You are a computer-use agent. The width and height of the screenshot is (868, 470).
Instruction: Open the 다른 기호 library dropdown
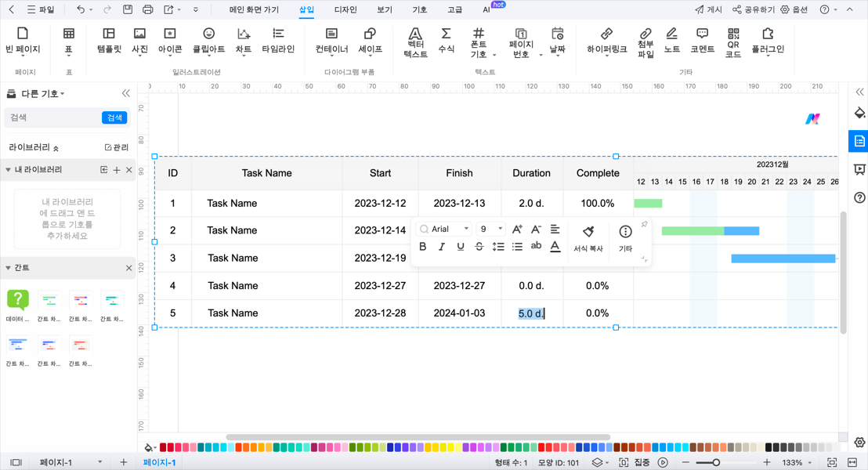pos(43,93)
